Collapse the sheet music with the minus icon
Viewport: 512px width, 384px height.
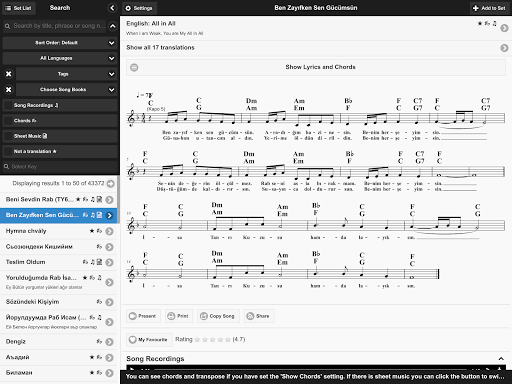(x=134, y=67)
